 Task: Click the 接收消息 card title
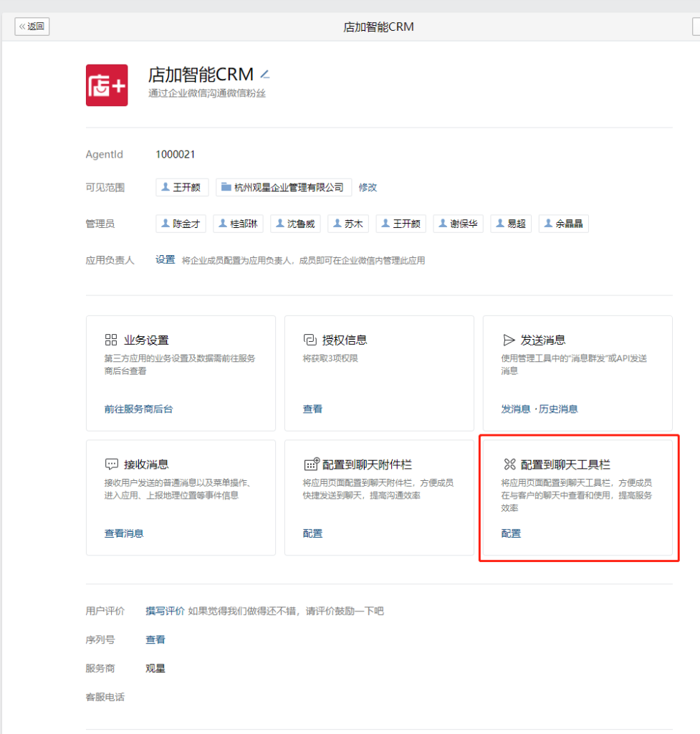pos(146,464)
